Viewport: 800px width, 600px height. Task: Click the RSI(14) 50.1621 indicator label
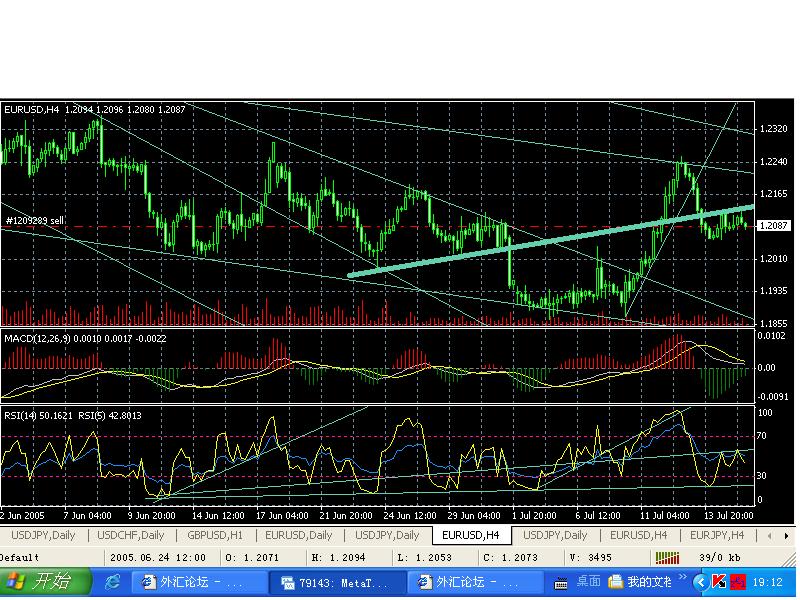point(38,416)
